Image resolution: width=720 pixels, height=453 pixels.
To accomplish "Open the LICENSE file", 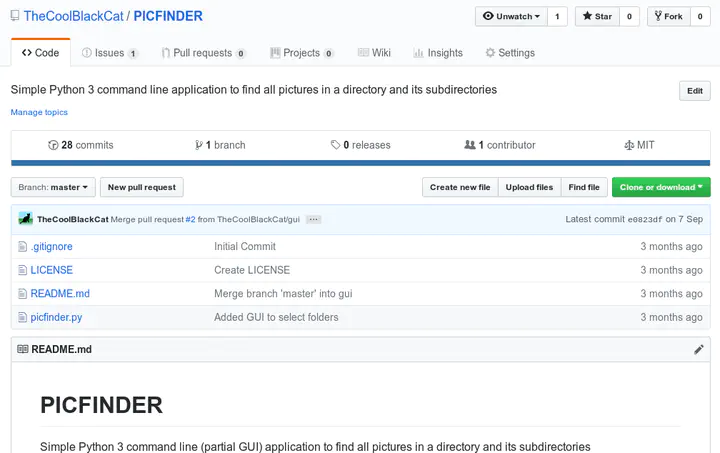I will click(x=51, y=270).
